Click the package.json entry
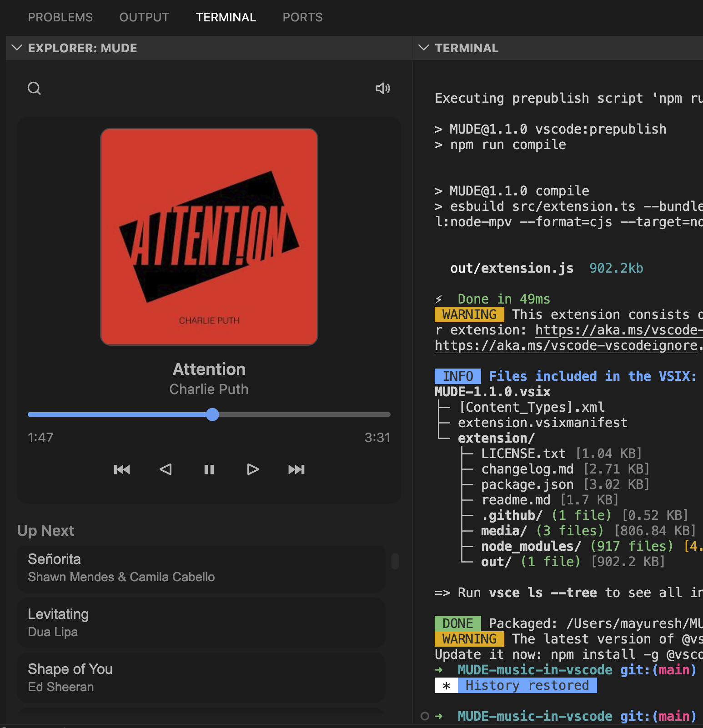This screenshot has height=728, width=703. [527, 484]
